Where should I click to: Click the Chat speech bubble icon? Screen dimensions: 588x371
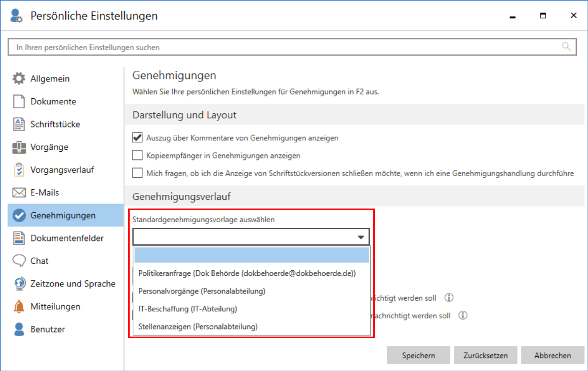click(19, 261)
